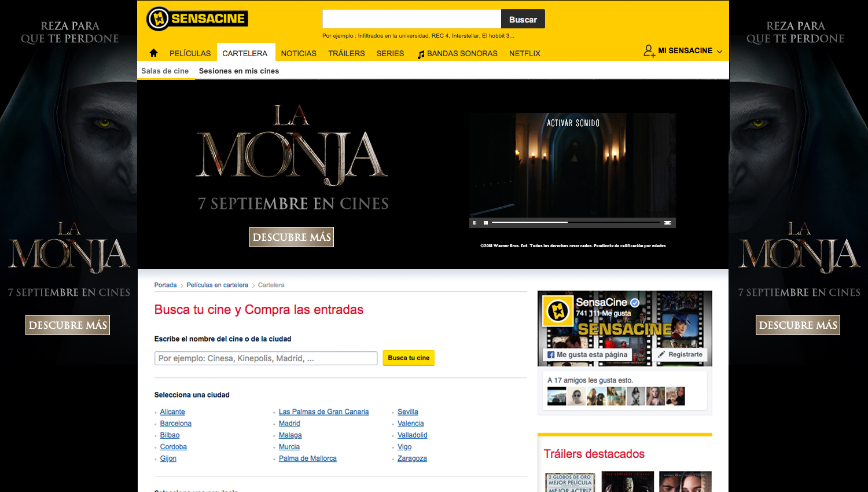Open the Cartelera tab

(x=245, y=53)
